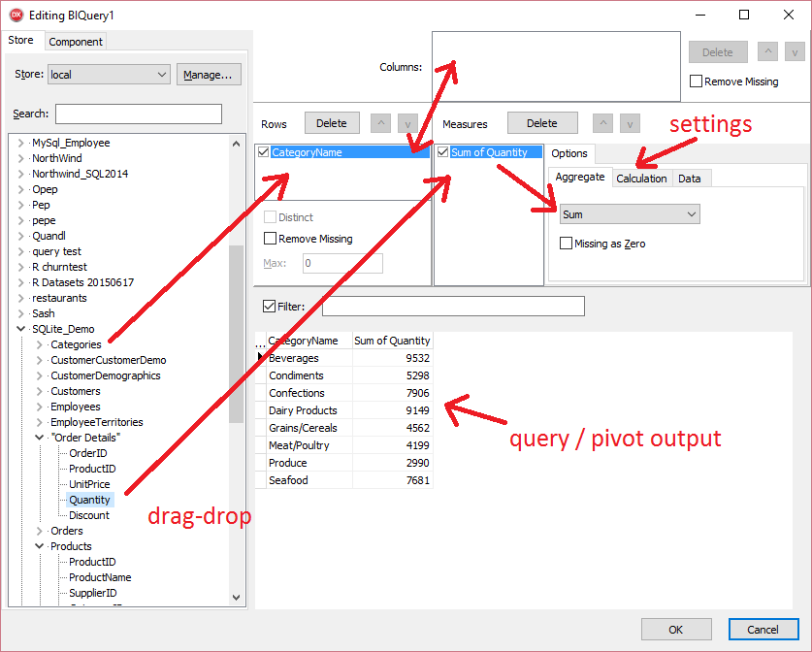Open the Store dropdown showing local
812x652 pixels.
pos(109,75)
